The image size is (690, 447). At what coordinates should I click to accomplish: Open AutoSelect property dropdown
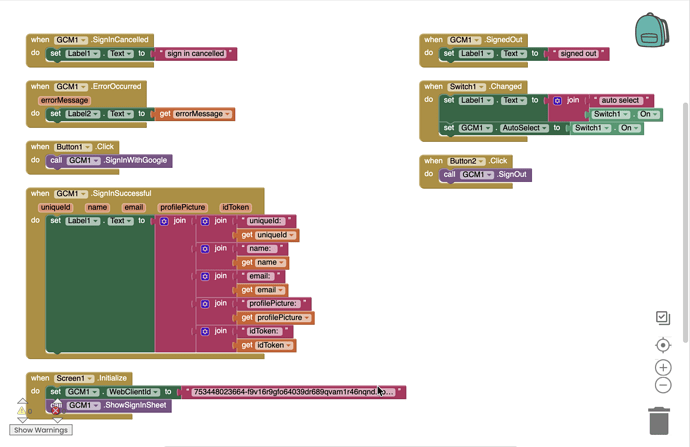[525, 128]
